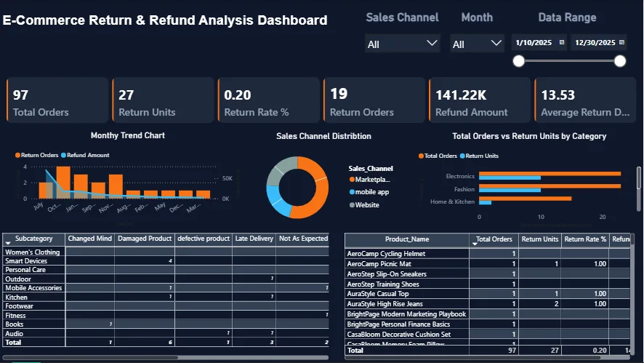Select the Refund Amount KPI card
The image size is (644, 363).
(480, 100)
